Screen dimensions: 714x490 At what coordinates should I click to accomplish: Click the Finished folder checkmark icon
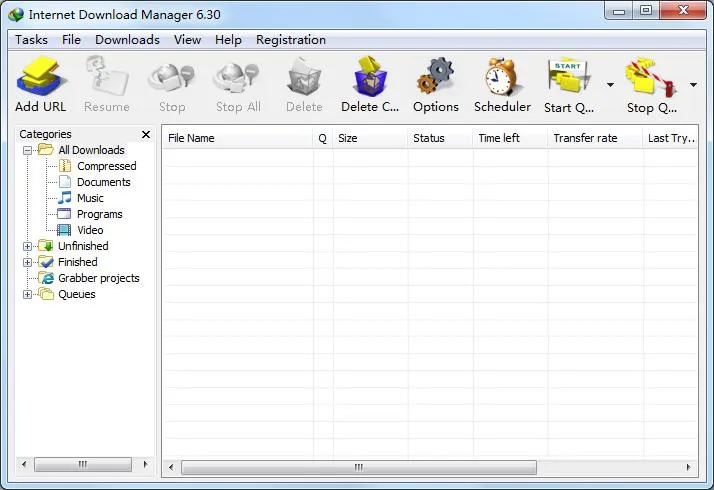(46, 261)
